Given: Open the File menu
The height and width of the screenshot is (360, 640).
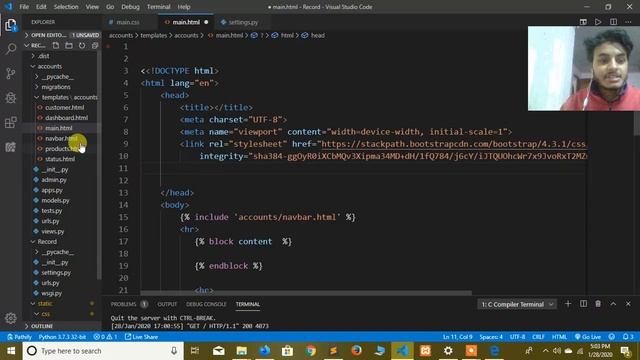Looking at the screenshot, I should (24, 7).
